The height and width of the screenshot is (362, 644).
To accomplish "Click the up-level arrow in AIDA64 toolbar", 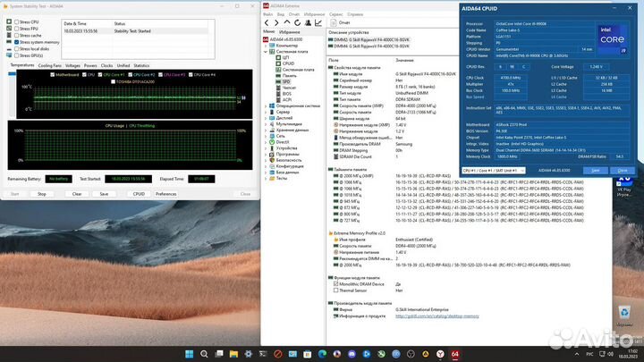I will click(287, 23).
